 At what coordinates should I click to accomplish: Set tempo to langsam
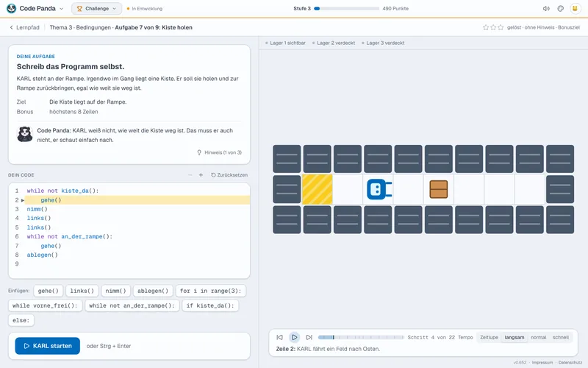tap(514, 337)
